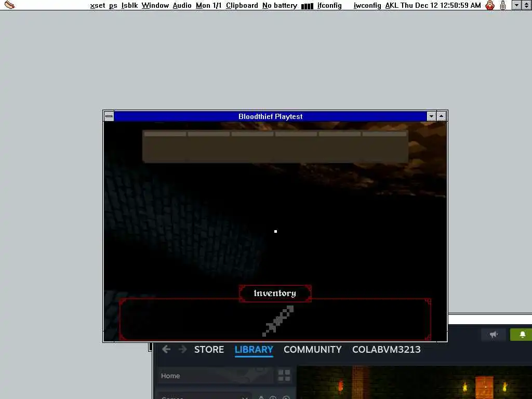This screenshot has width=532, height=399.
Task: Click the Home button in Steam library
Action: (215, 376)
